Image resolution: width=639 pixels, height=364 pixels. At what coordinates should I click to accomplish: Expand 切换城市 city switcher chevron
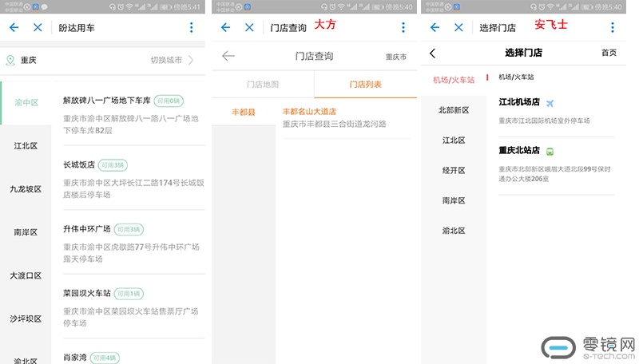point(191,60)
